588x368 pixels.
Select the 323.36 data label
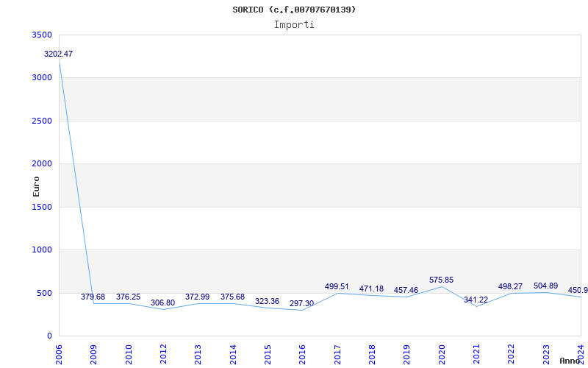(x=267, y=301)
